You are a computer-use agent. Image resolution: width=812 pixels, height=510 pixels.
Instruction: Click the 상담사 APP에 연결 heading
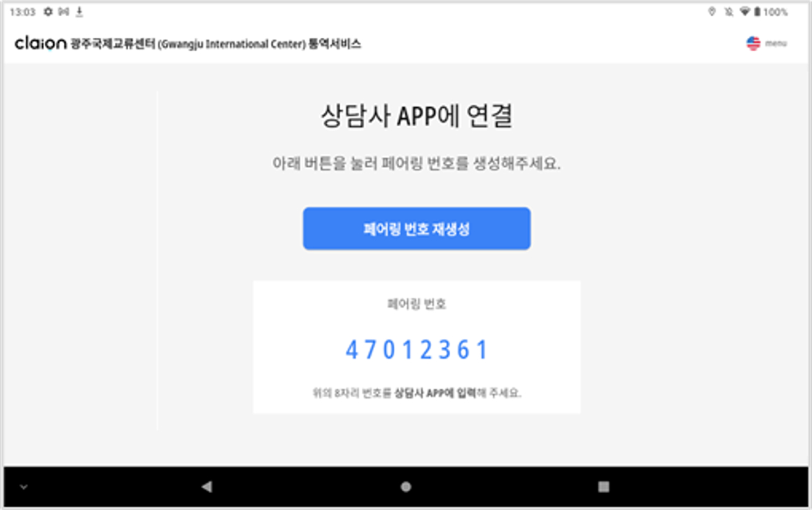pos(416,115)
